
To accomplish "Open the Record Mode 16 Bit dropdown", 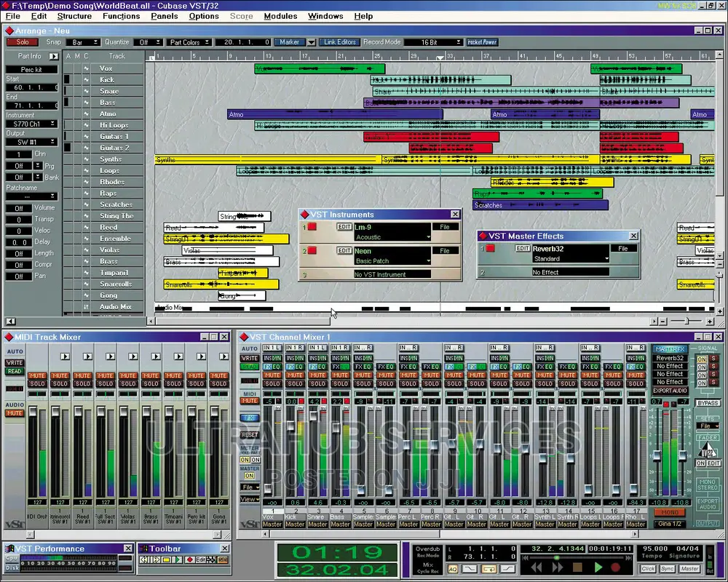I will [x=434, y=42].
